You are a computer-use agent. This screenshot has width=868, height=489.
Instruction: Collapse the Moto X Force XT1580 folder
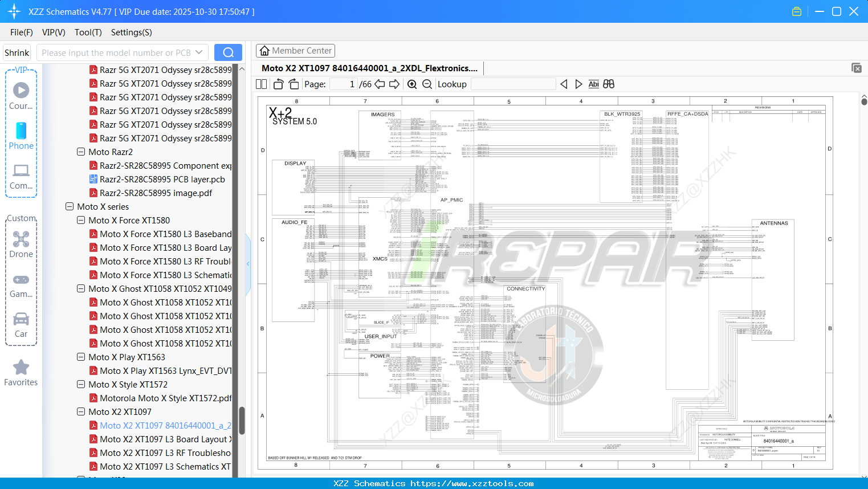81,220
